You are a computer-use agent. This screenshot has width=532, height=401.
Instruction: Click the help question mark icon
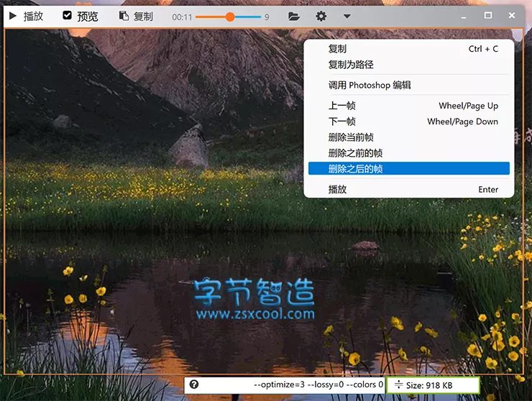click(x=194, y=384)
